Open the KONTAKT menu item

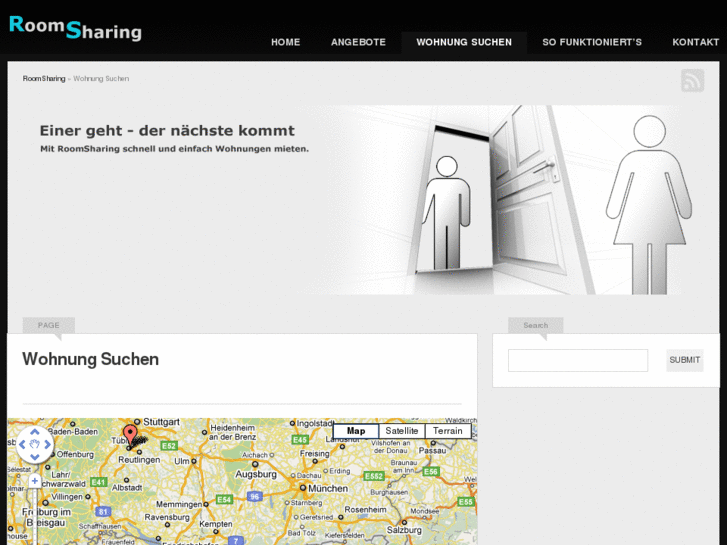(x=695, y=42)
